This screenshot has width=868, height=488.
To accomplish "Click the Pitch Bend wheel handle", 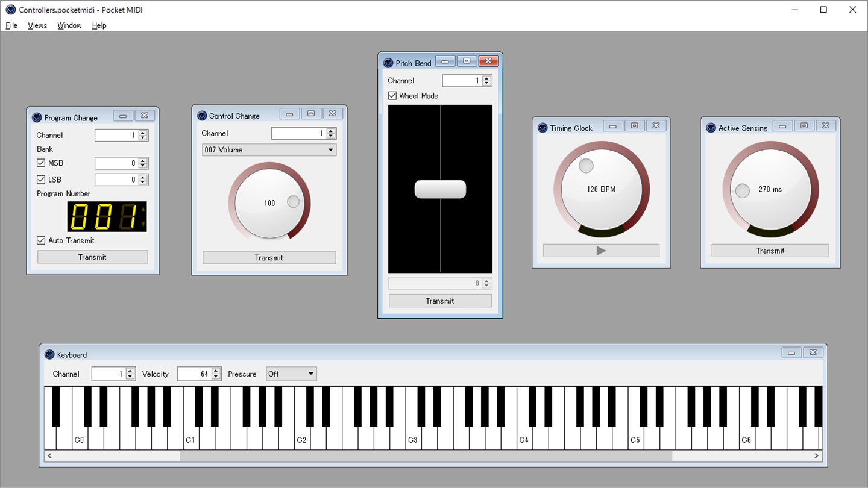I will point(440,189).
